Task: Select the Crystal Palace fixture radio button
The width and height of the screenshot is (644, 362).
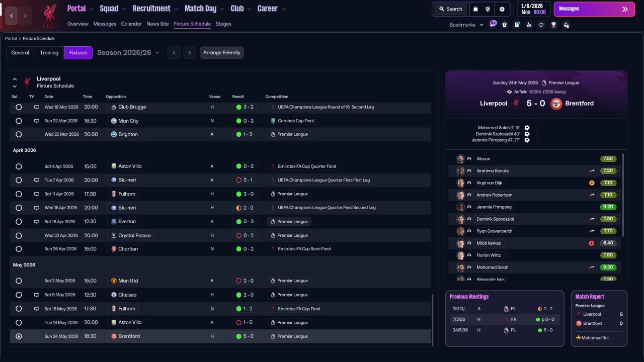Action: 19,235
